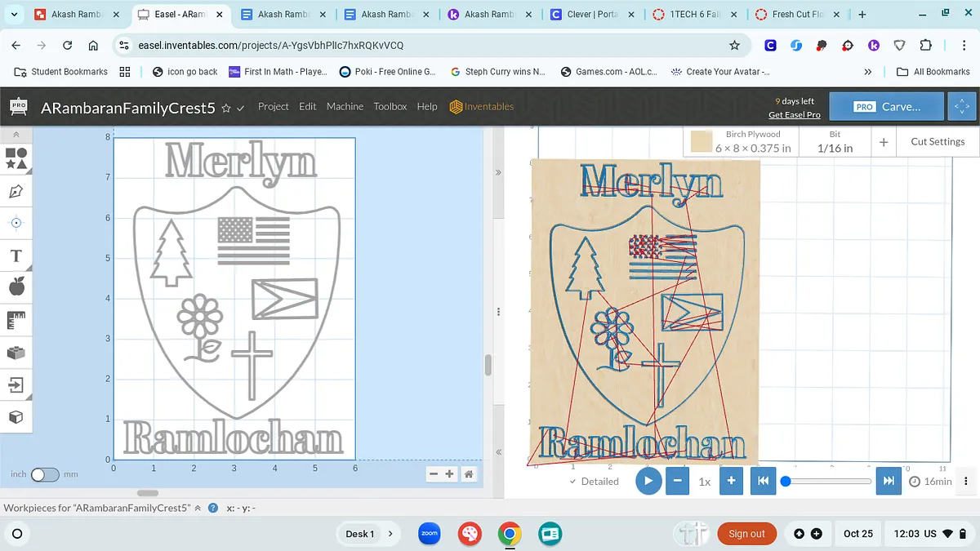Open the Toolbox menu
Viewport: 980px width, 551px height.
[x=390, y=106]
